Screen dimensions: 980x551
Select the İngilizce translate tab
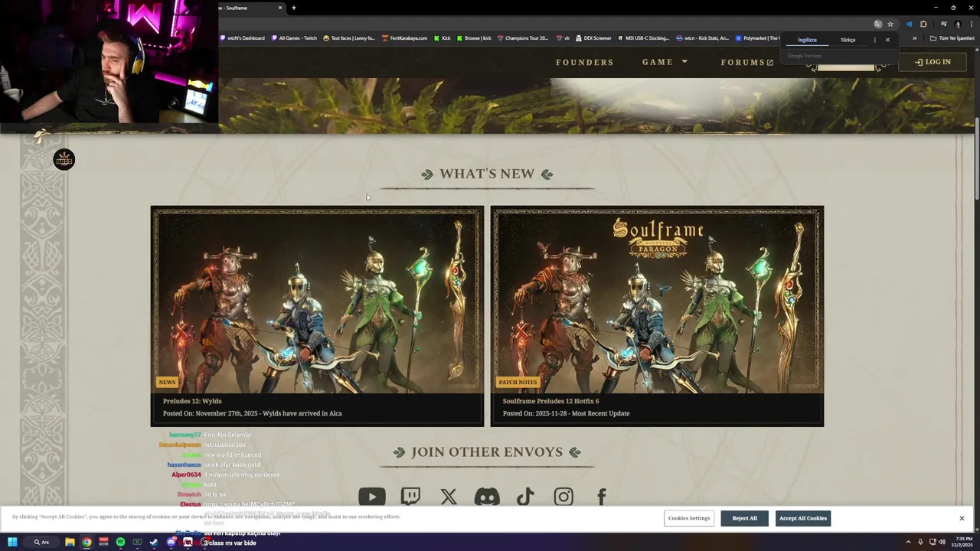click(x=807, y=40)
